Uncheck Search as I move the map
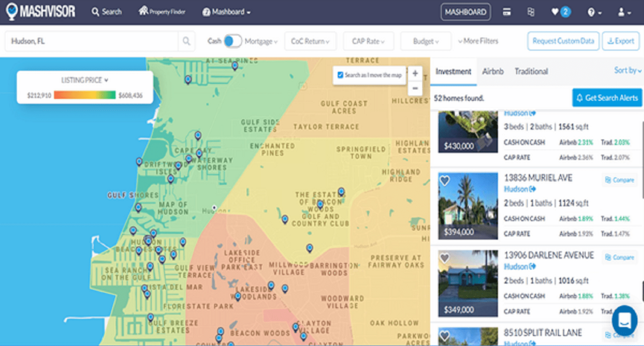 pos(341,75)
